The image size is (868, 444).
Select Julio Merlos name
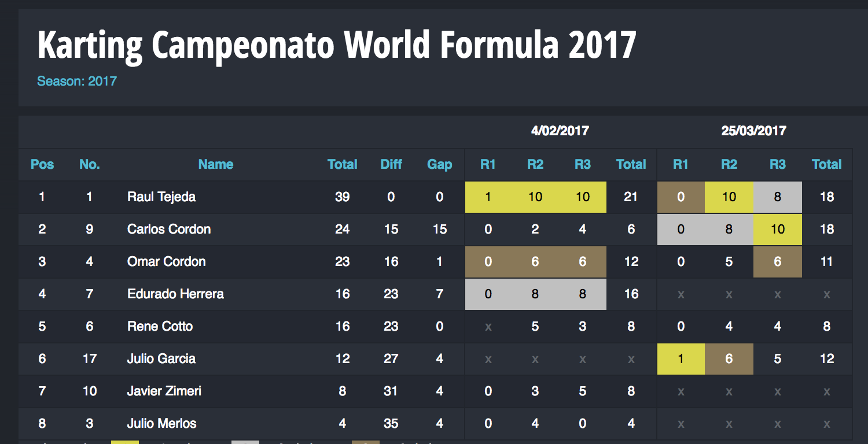tap(162, 423)
